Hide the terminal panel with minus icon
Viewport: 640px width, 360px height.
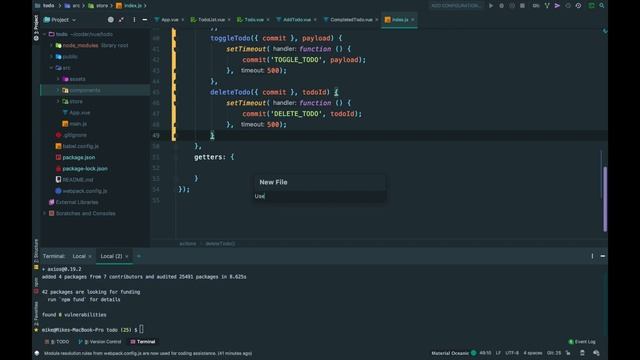603,256
